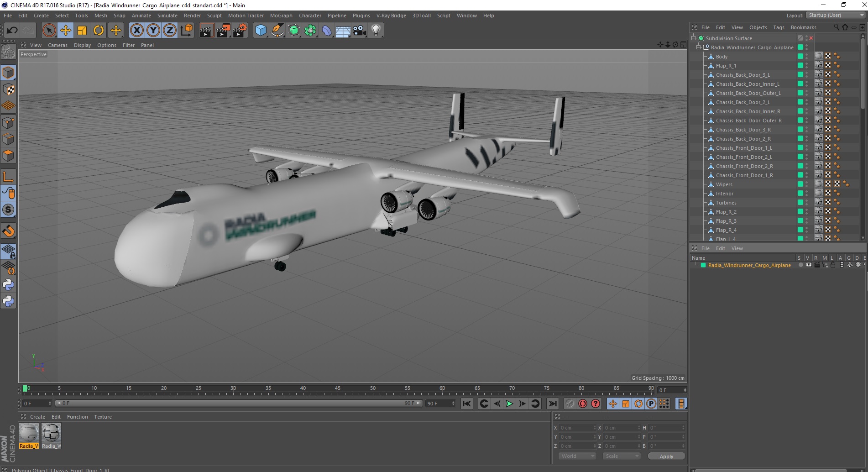Open the material manager Texture menu
The height and width of the screenshot is (472, 868).
tap(103, 417)
